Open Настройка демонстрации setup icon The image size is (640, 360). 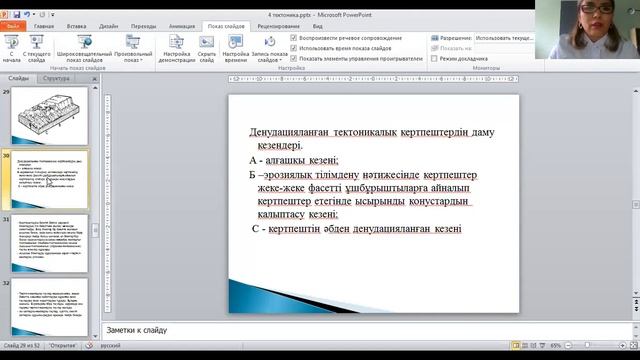[177, 42]
